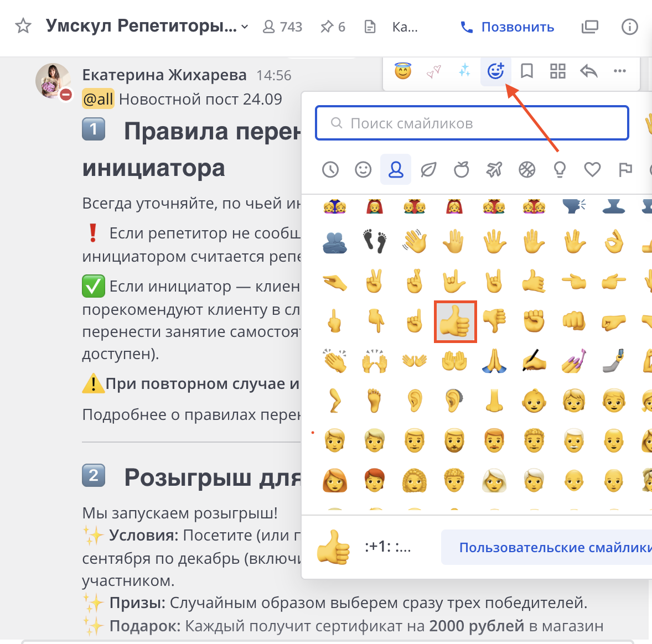Open channel files icon in header
This screenshot has height=644, width=652.
[x=370, y=27]
